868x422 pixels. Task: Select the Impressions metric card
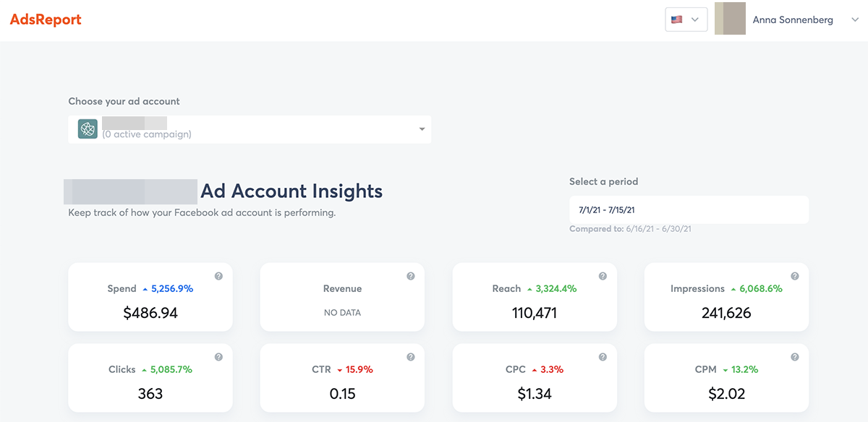point(726,297)
